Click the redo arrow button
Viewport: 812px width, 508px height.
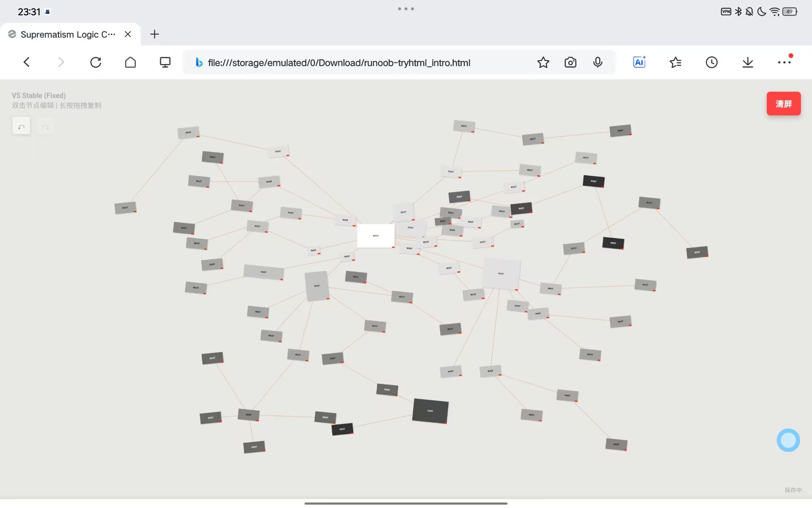[46, 126]
